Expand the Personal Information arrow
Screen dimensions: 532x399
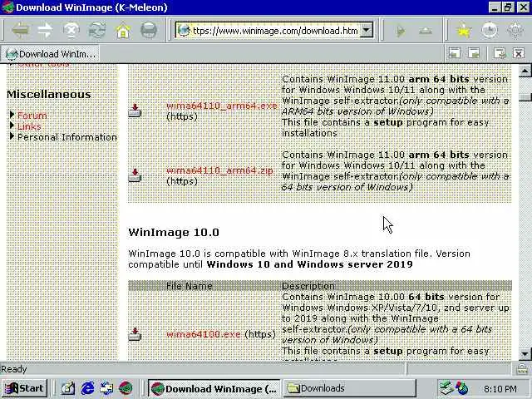point(12,136)
